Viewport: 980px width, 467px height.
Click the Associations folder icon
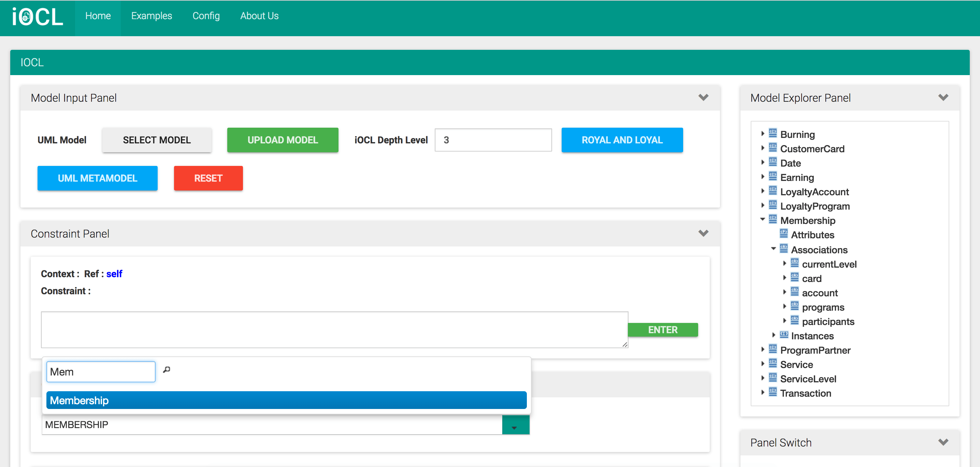point(783,249)
